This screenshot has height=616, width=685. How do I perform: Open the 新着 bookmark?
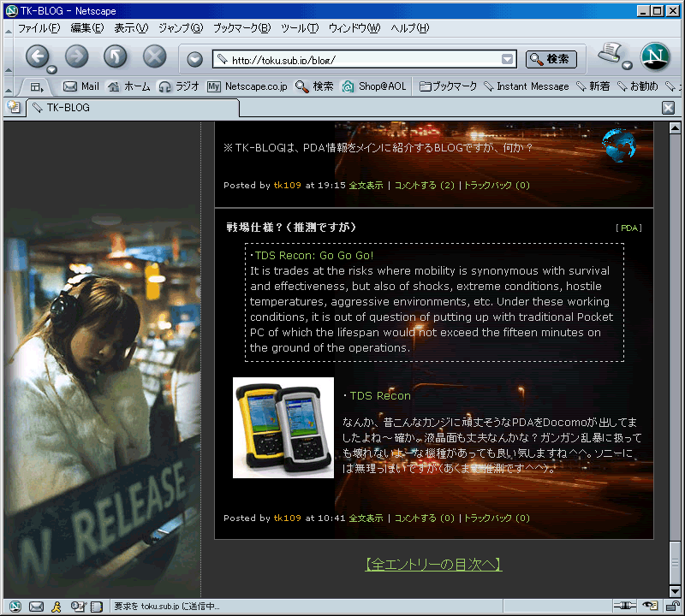click(593, 86)
